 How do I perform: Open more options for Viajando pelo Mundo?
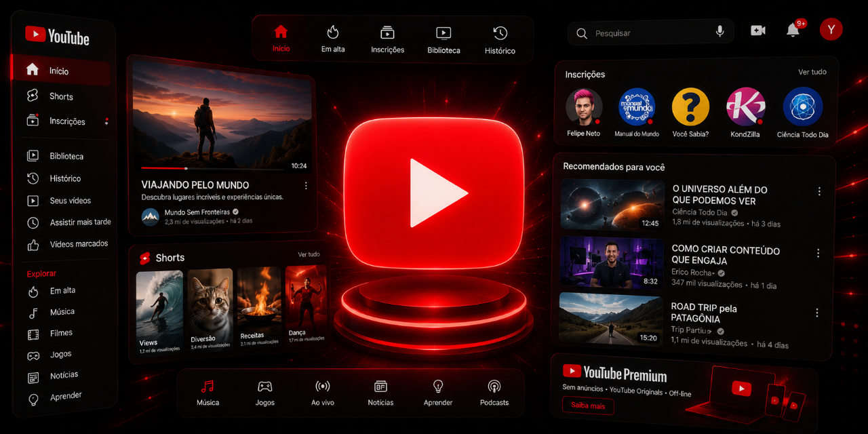(306, 186)
